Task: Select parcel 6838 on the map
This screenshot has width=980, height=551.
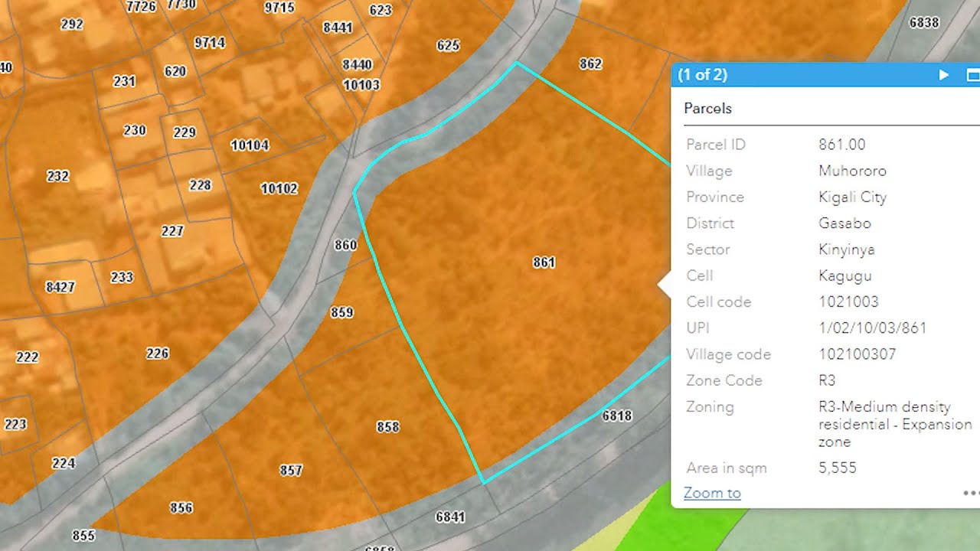Action: tap(924, 23)
